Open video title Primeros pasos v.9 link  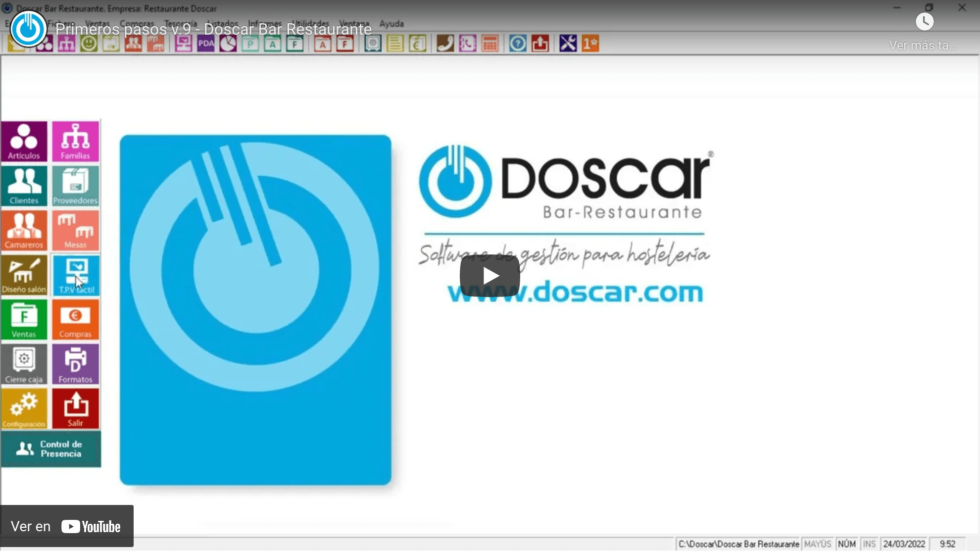coord(213,29)
